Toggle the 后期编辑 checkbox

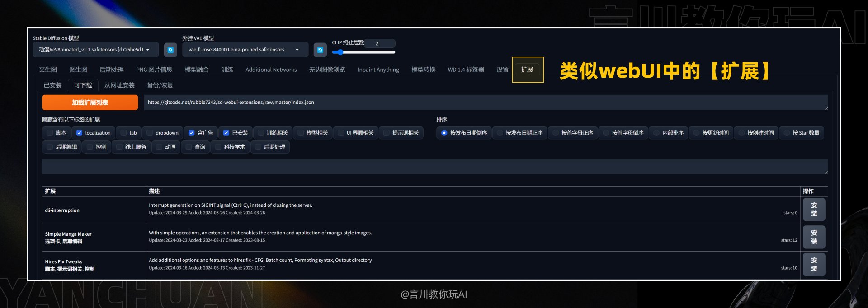pos(50,147)
